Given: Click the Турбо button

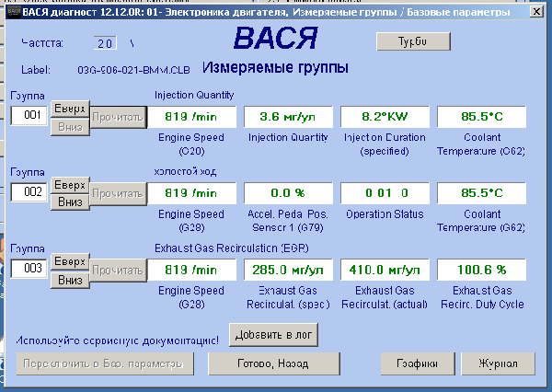Looking at the screenshot, I should pyautogui.click(x=413, y=41).
